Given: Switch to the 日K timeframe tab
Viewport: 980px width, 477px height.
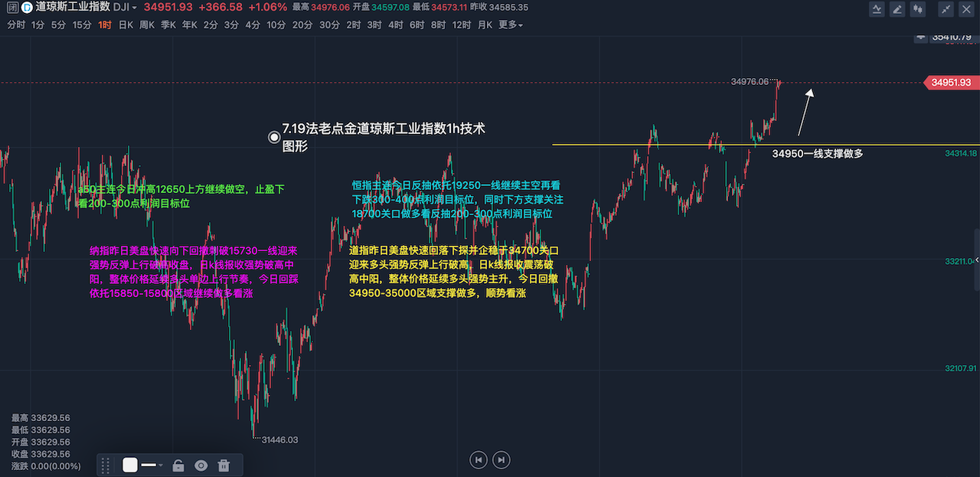Looking at the screenshot, I should click(125, 25).
